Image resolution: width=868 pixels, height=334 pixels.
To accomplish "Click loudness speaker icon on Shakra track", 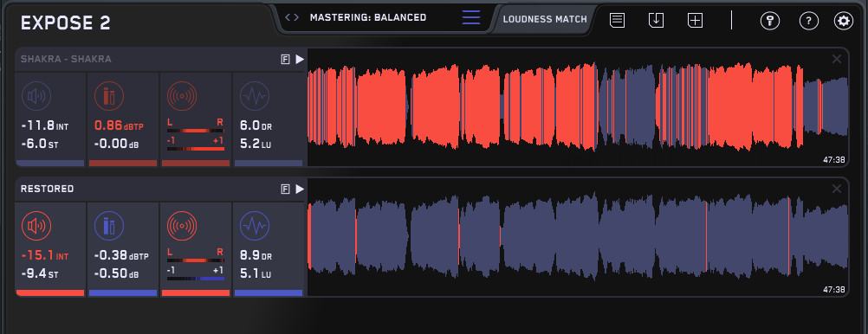I will (x=36, y=96).
